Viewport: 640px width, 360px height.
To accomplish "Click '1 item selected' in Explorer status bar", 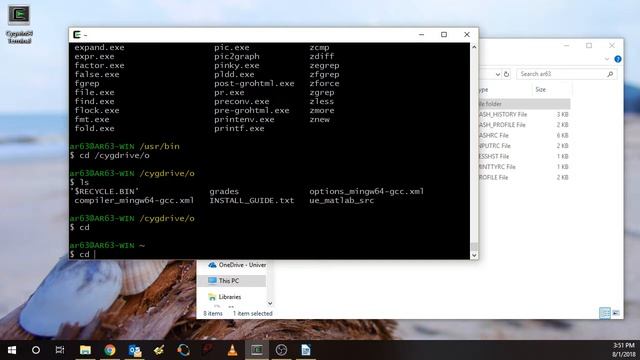I will 253,313.
